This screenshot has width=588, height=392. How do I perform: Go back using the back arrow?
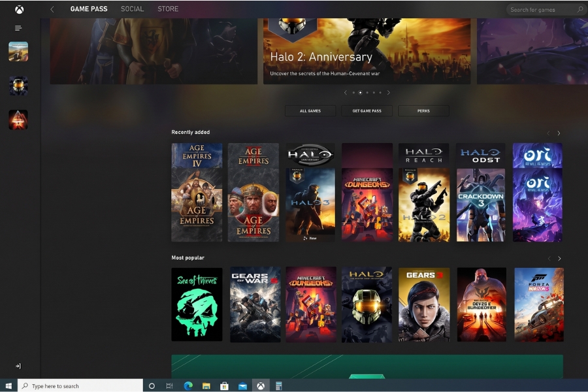tap(52, 9)
